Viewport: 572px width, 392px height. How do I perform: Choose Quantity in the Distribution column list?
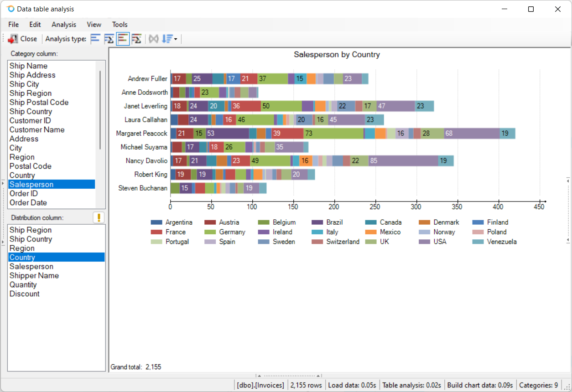pyautogui.click(x=23, y=284)
